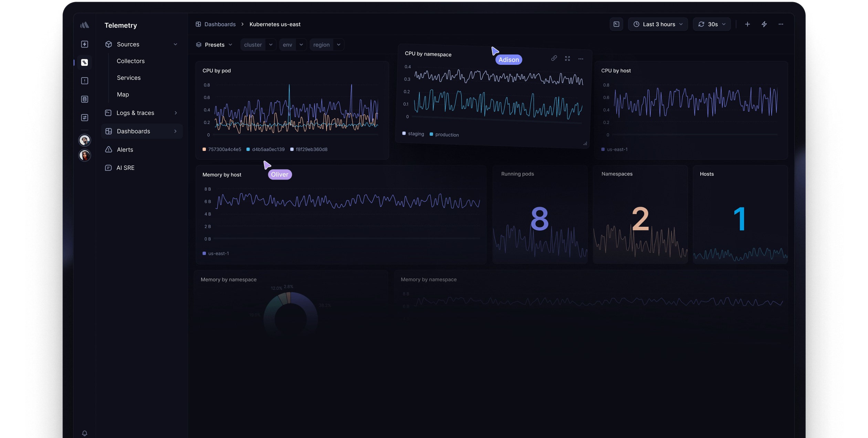Toggle the production series in legend
This screenshot has height=438, width=868.
[x=447, y=135]
